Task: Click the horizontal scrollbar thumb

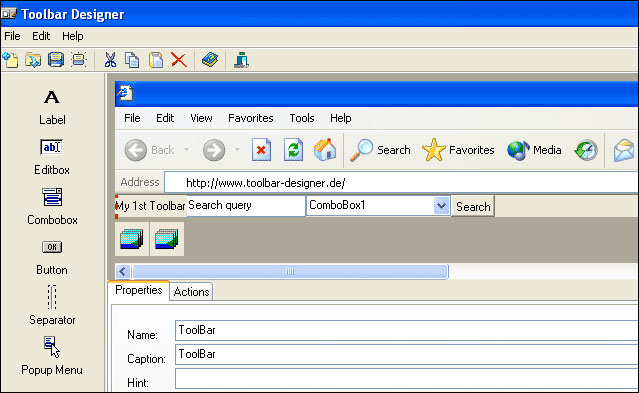Action: 290,272
